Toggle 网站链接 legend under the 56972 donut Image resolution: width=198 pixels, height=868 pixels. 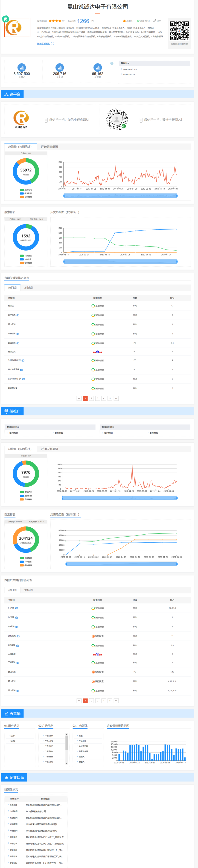click(x=26, y=197)
